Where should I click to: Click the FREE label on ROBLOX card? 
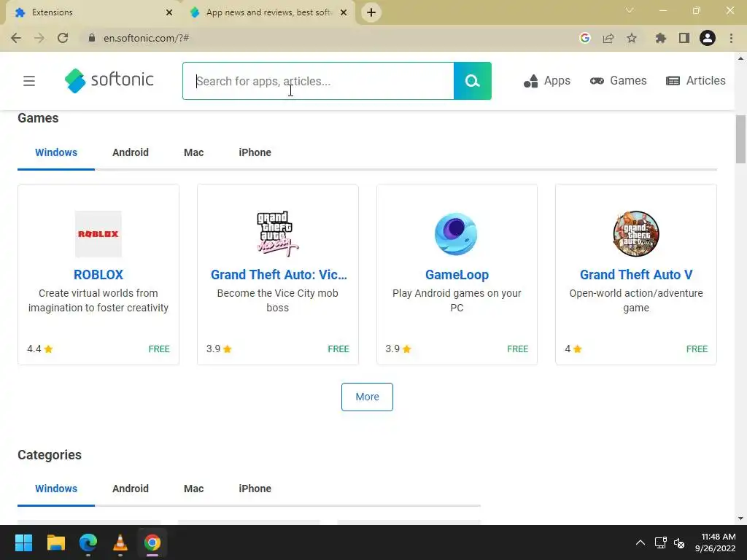(x=159, y=349)
